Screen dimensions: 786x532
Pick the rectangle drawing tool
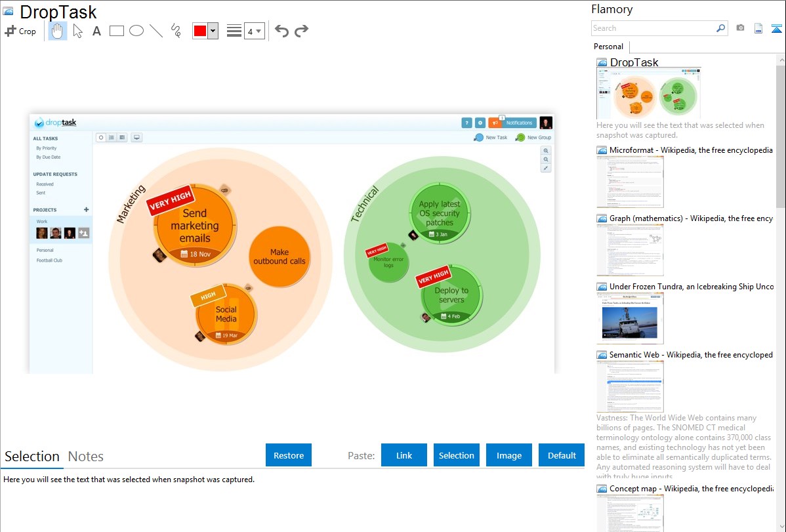click(x=116, y=31)
